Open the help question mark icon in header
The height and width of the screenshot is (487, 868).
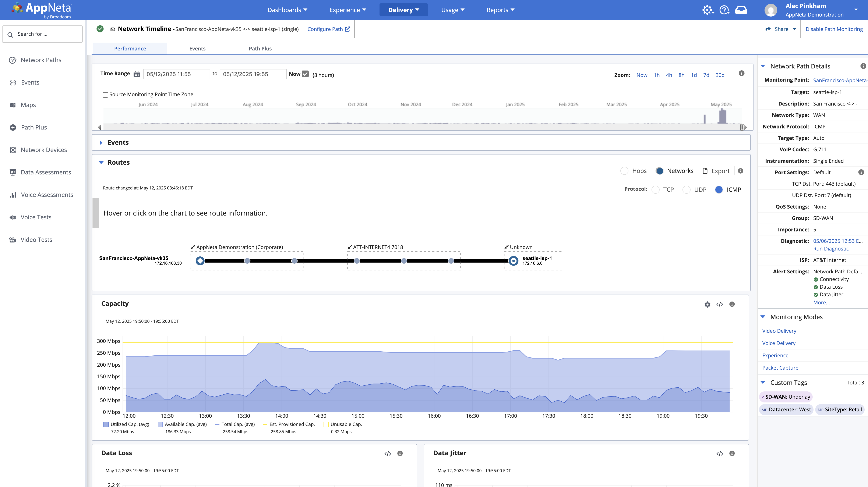(x=724, y=10)
